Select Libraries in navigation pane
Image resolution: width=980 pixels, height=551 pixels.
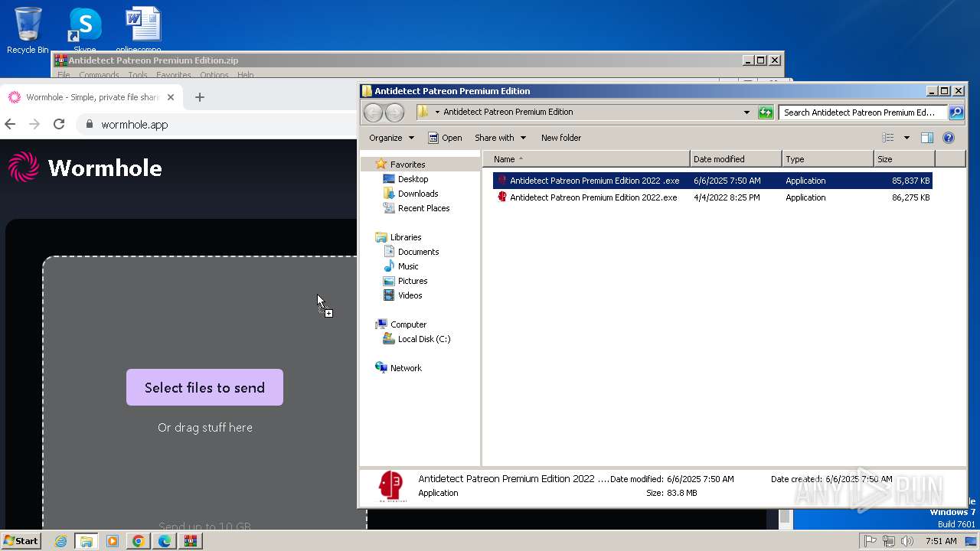click(x=406, y=237)
